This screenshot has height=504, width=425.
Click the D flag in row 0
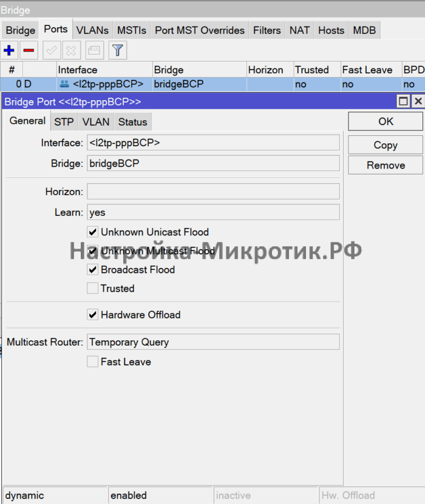click(28, 84)
